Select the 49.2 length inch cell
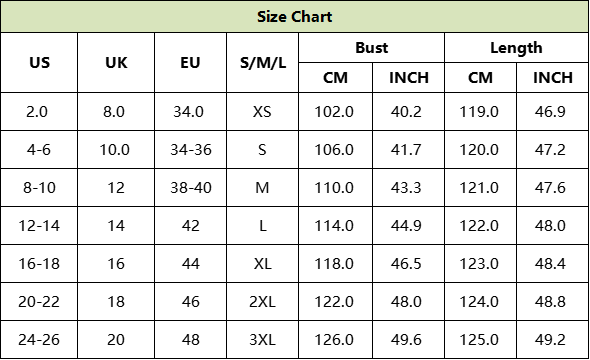590x360 pixels. (552, 340)
